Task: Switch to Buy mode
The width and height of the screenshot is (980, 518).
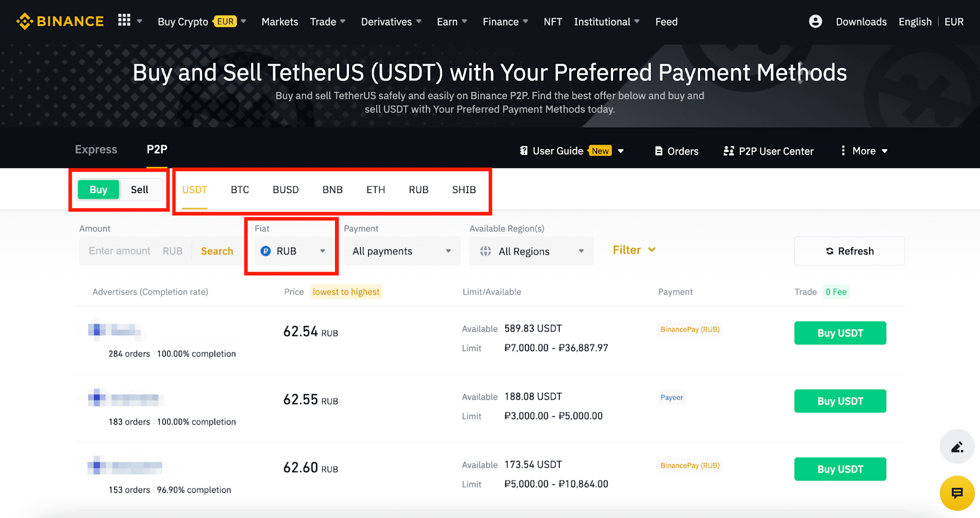Action: (98, 189)
